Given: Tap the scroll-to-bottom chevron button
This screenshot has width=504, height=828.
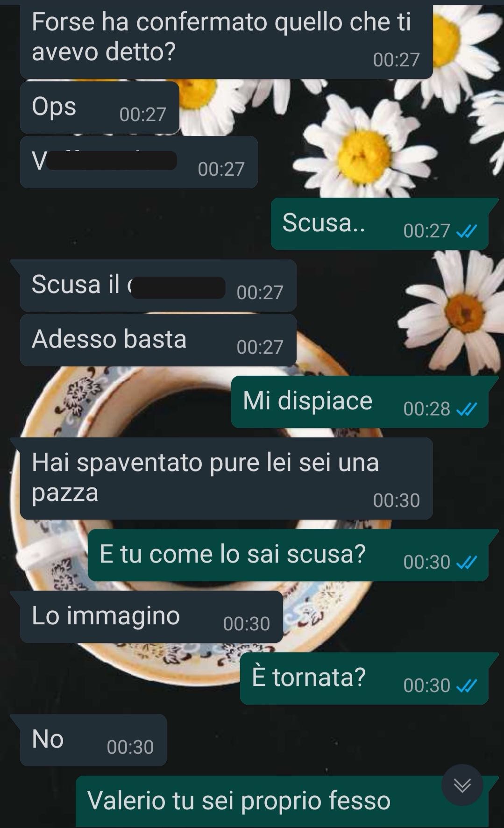Looking at the screenshot, I should [462, 785].
